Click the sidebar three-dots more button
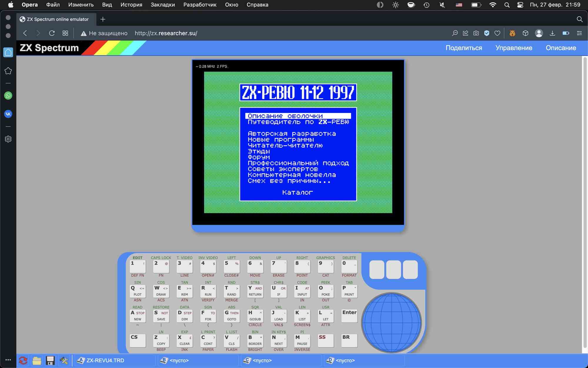This screenshot has width=588, height=368. pyautogui.click(x=8, y=360)
